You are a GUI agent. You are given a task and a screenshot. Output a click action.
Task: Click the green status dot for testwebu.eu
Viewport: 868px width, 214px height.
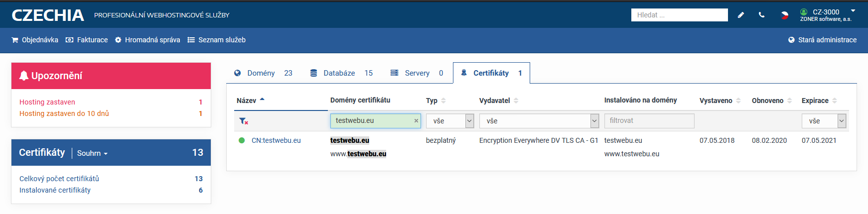pyautogui.click(x=242, y=140)
